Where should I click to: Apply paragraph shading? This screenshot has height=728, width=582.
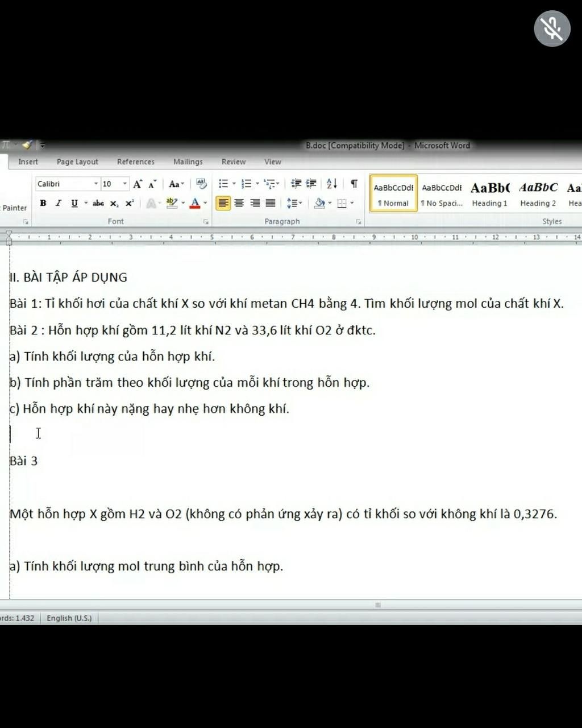[319, 203]
